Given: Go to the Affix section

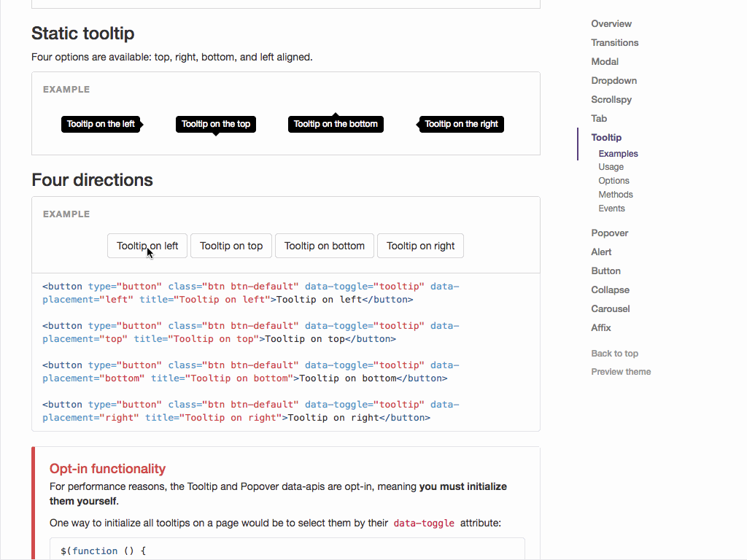Looking at the screenshot, I should (x=600, y=327).
